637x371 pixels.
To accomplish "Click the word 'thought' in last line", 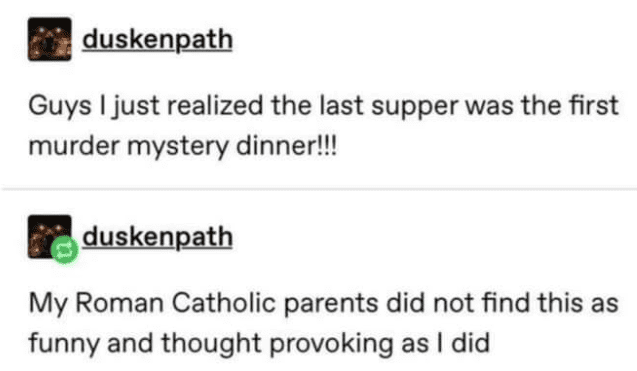I will click(211, 344).
